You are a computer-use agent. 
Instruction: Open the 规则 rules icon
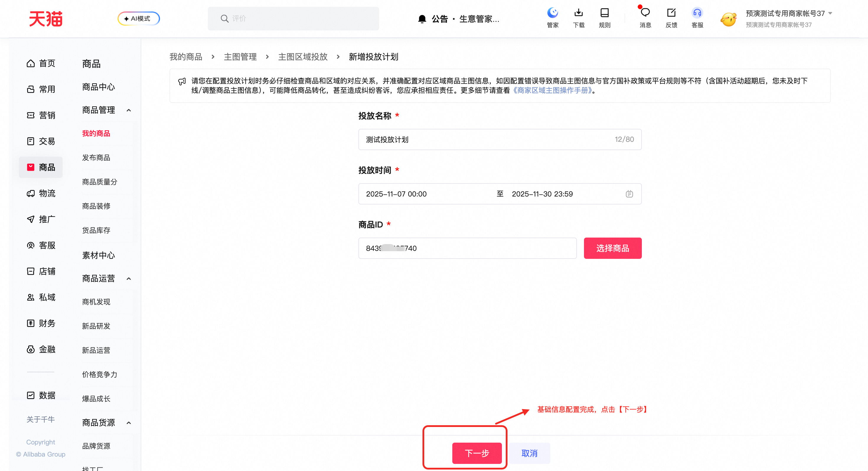[x=605, y=18]
